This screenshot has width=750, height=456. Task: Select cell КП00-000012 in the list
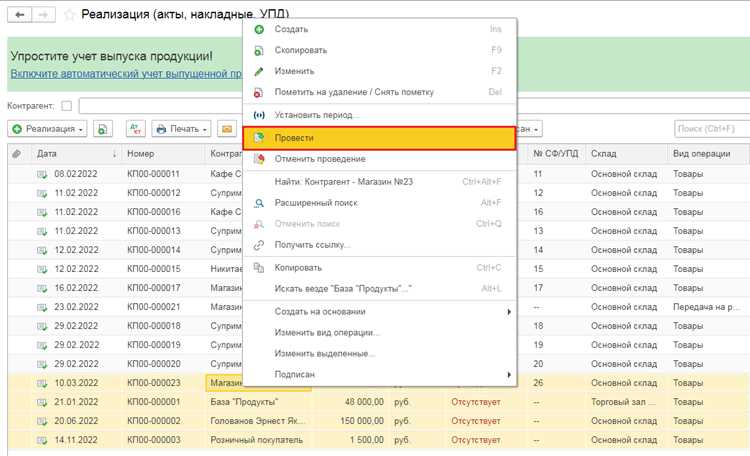tap(154, 193)
